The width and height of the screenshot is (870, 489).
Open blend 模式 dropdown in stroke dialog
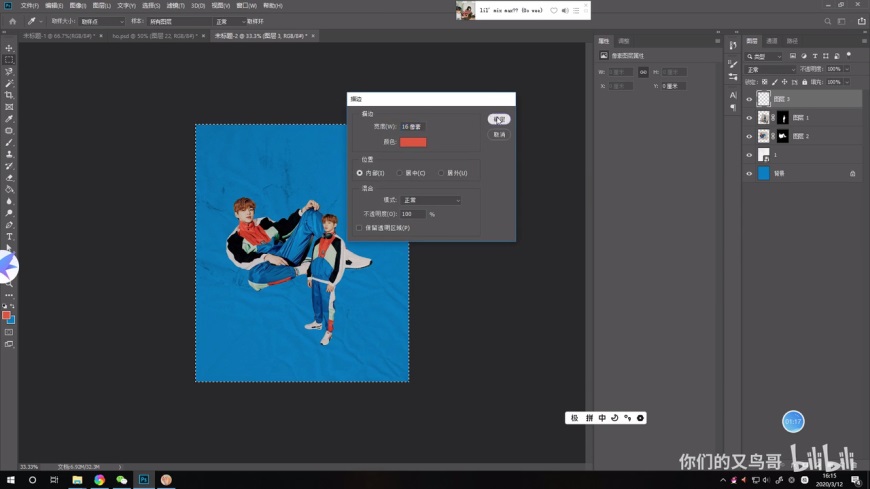click(431, 200)
